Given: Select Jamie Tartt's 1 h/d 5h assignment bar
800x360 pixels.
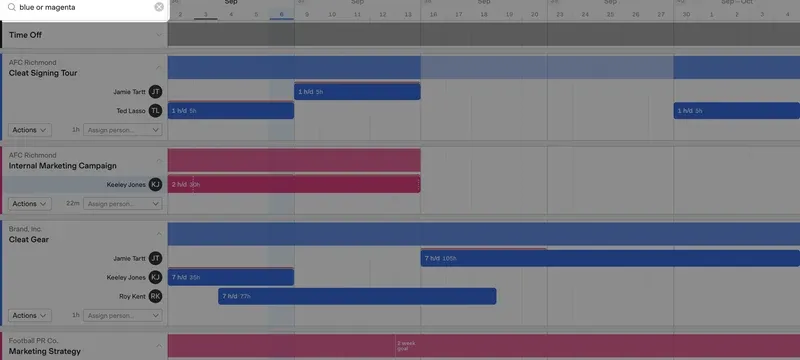Looking at the screenshot, I should [357, 92].
